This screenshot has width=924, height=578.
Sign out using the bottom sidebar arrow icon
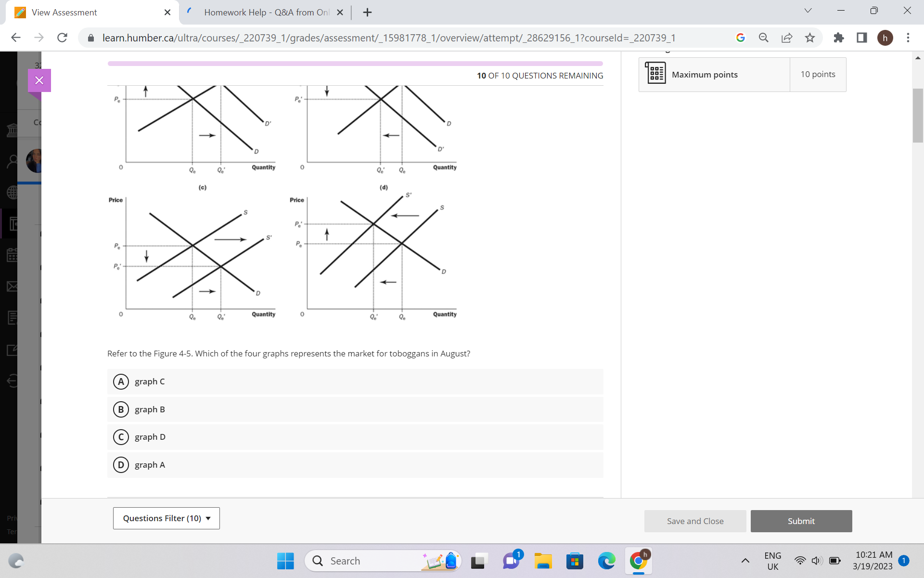(x=13, y=380)
